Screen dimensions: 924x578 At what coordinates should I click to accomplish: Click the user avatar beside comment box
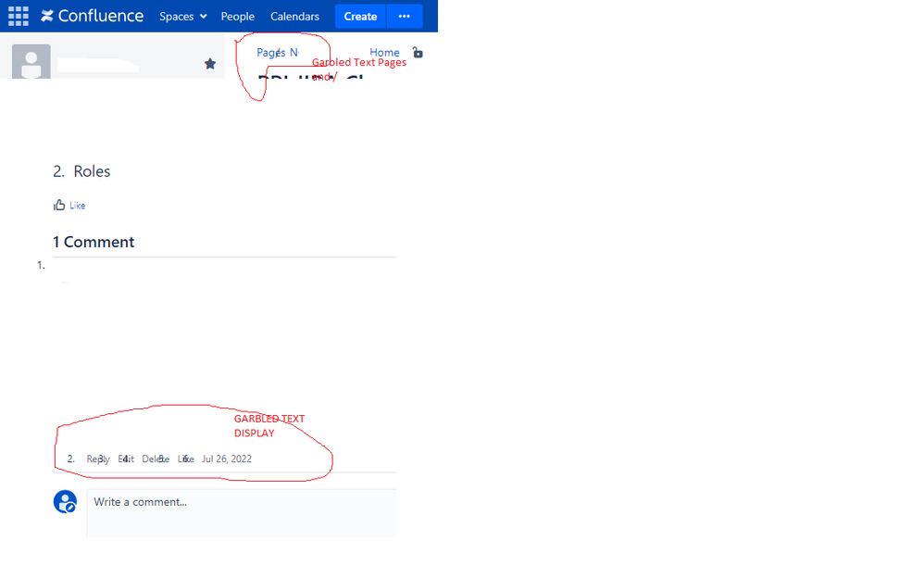click(65, 502)
